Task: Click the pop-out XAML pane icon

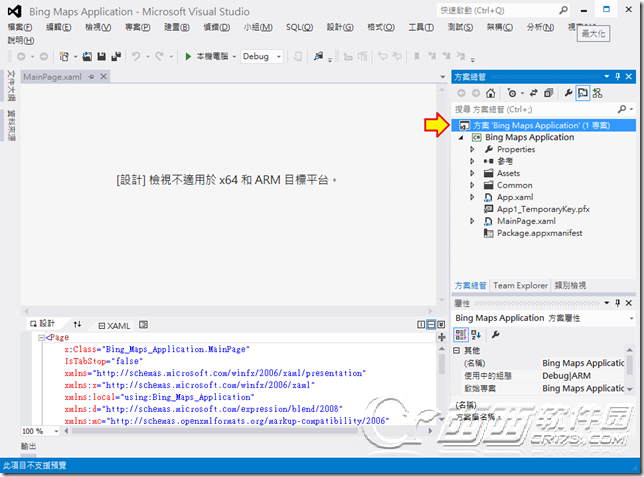Action: click(x=143, y=325)
